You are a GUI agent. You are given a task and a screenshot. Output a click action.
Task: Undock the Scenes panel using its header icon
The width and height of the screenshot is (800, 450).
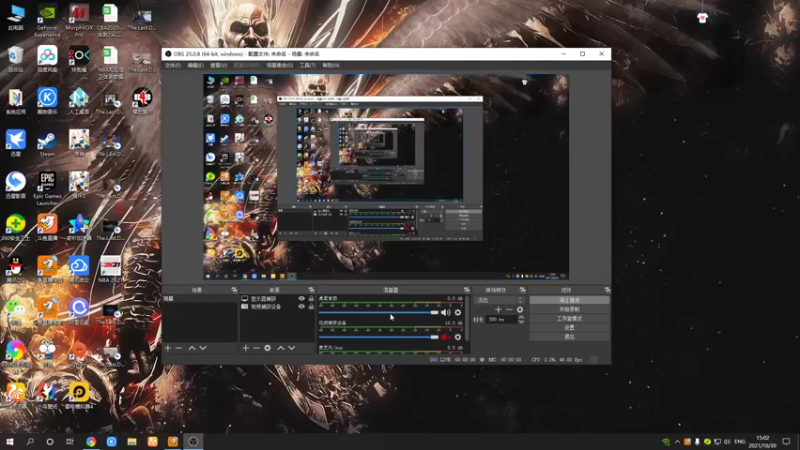(x=234, y=290)
